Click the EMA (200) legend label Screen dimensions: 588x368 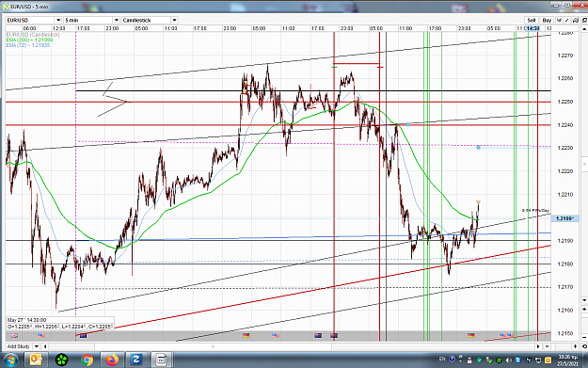pyautogui.click(x=29, y=40)
